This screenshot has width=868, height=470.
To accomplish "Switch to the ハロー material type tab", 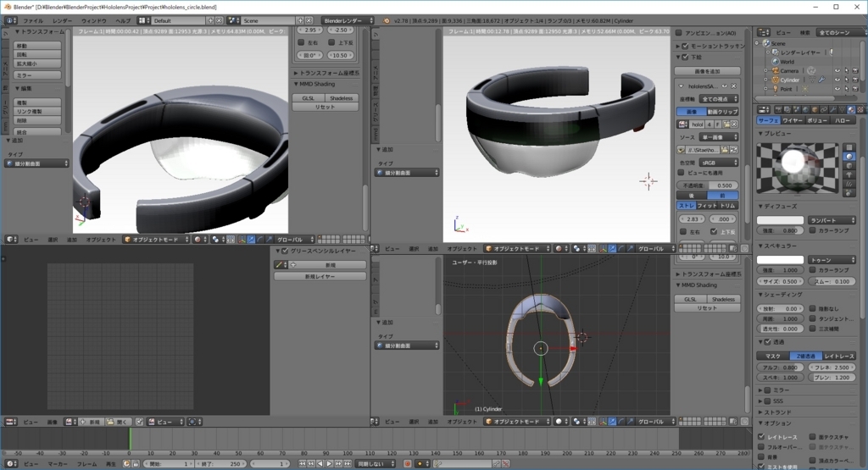I will [x=843, y=120].
